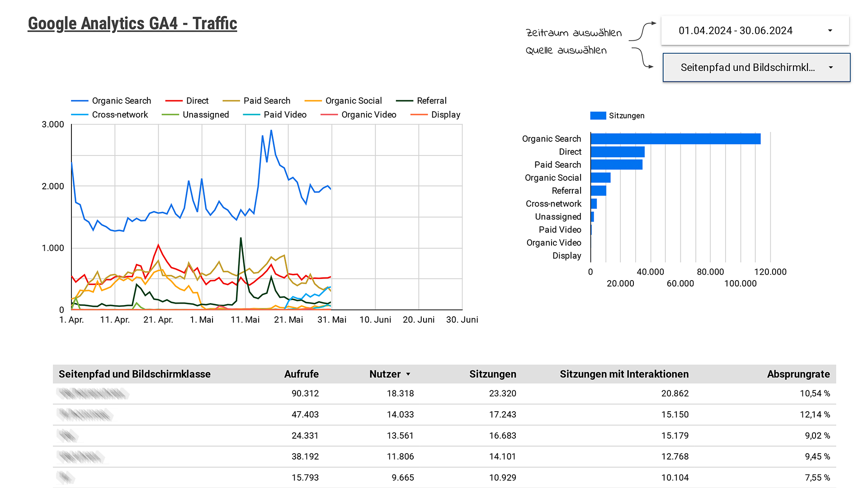Click the interactions value 12.768

675,456
